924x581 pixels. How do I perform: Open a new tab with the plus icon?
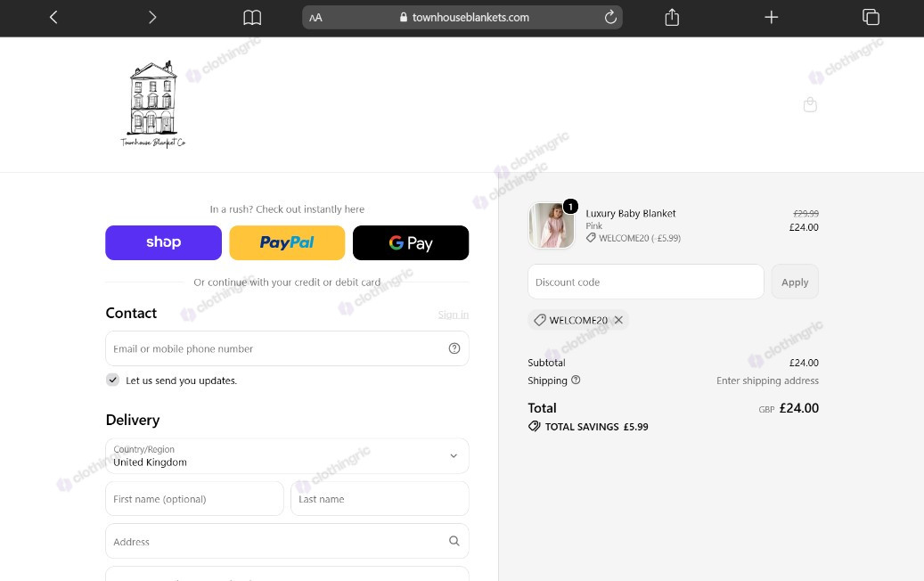[772, 17]
